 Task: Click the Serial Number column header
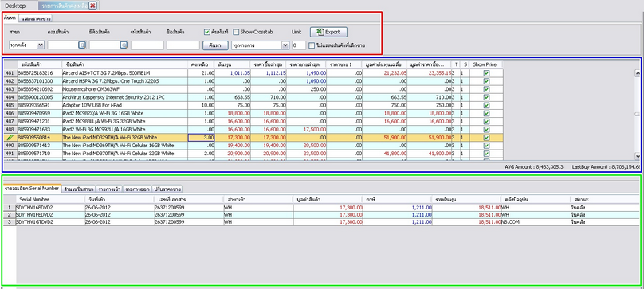click(50, 199)
